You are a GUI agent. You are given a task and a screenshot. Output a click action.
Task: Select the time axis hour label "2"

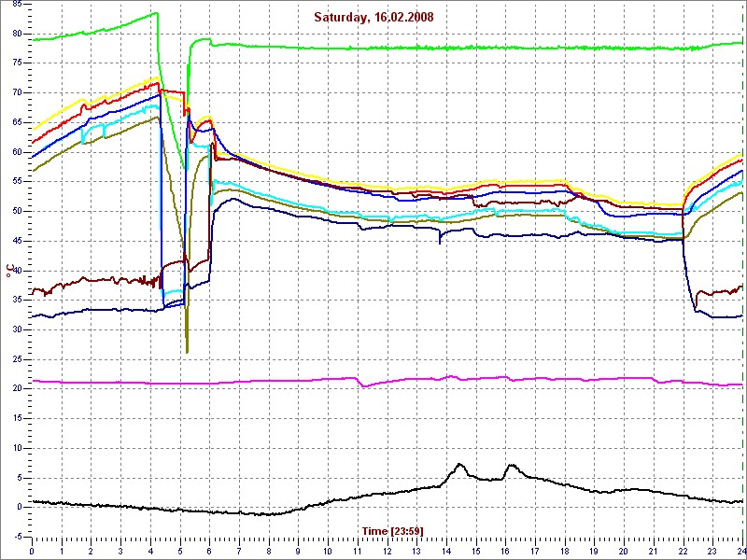coord(91,550)
